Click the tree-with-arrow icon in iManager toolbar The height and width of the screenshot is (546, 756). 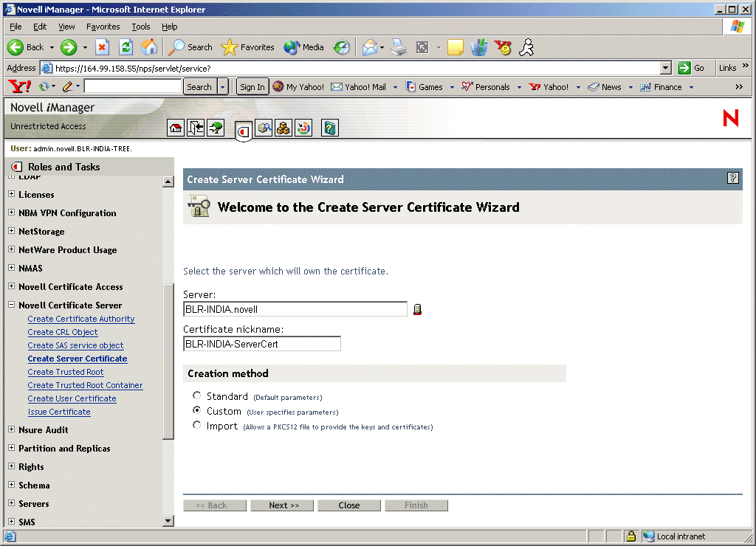coord(216,128)
